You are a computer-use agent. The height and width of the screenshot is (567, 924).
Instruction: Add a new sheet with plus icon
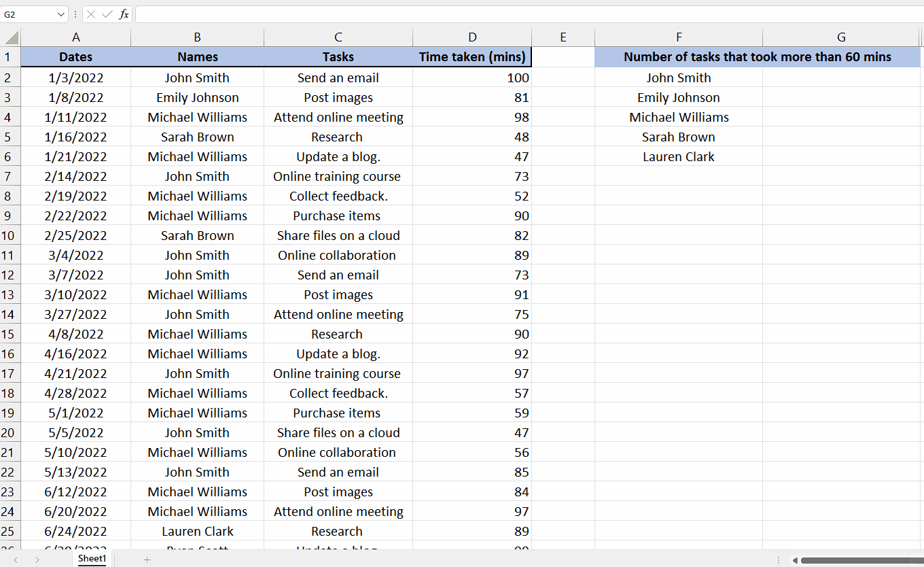pyautogui.click(x=147, y=560)
